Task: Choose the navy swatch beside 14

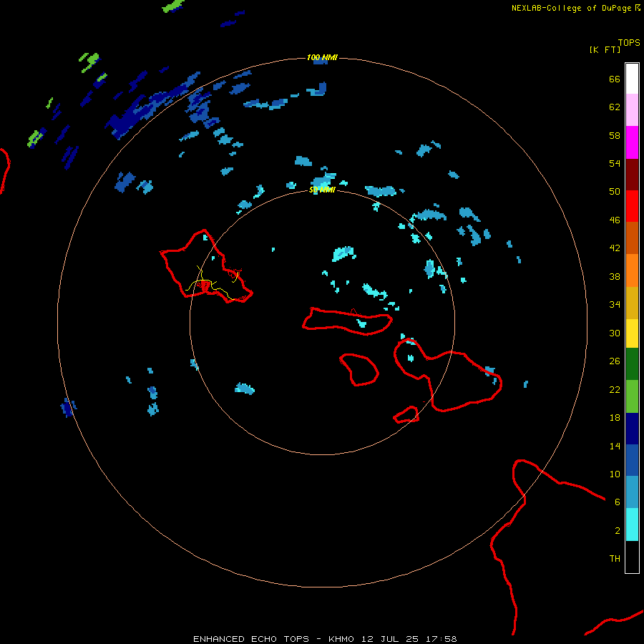Action: coord(632,429)
